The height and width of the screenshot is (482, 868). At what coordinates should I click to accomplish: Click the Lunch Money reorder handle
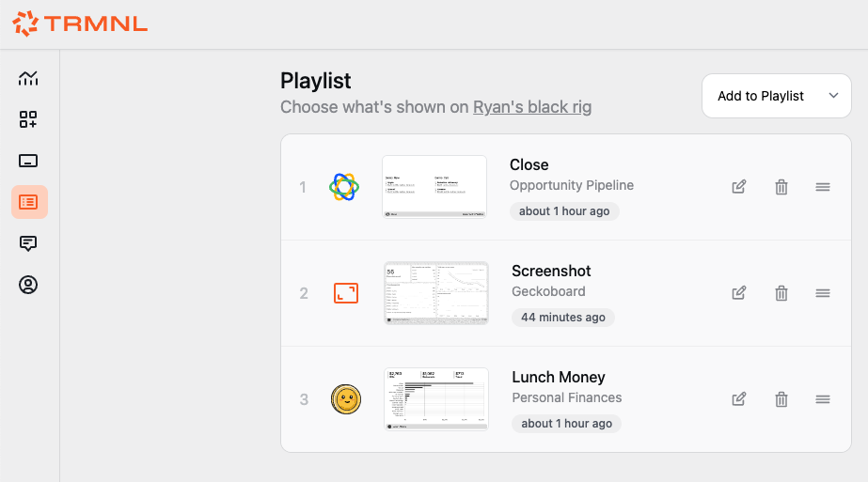[x=823, y=399]
